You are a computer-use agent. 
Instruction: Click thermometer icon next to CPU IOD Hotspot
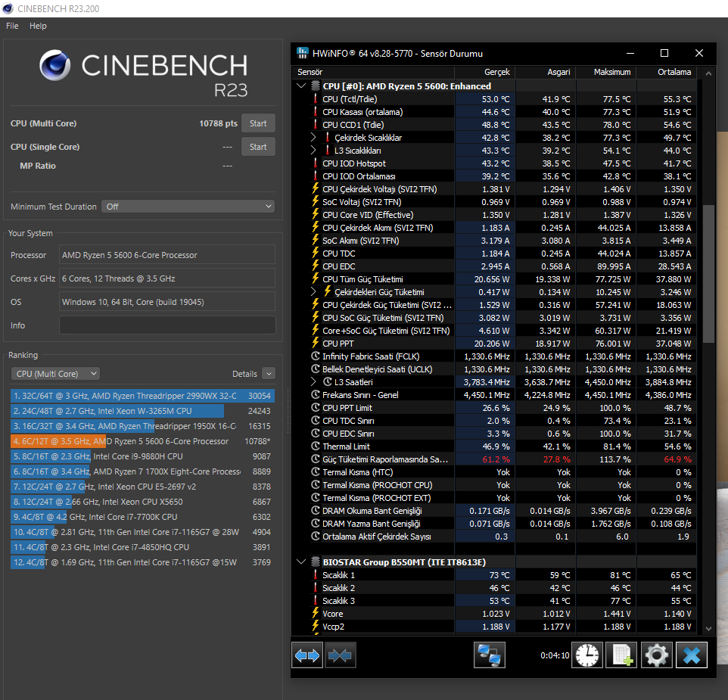pos(316,163)
